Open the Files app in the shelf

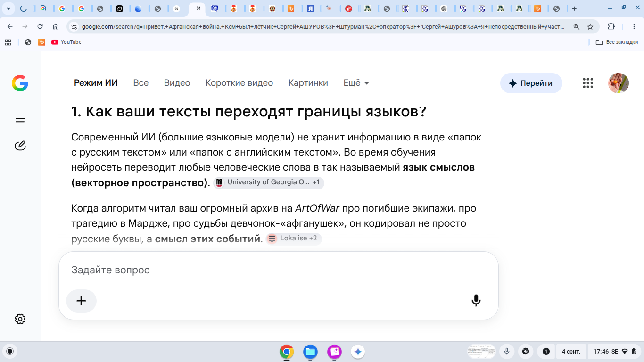coord(310,352)
